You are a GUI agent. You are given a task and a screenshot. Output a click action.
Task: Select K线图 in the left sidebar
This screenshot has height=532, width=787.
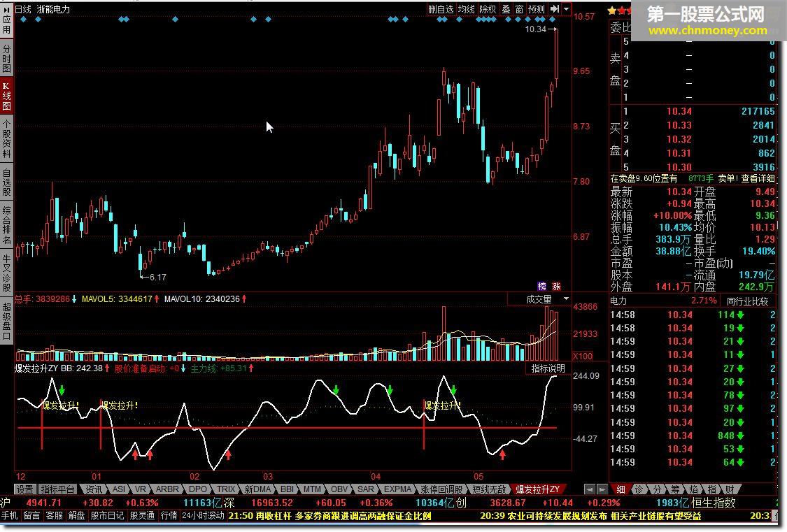click(x=6, y=96)
